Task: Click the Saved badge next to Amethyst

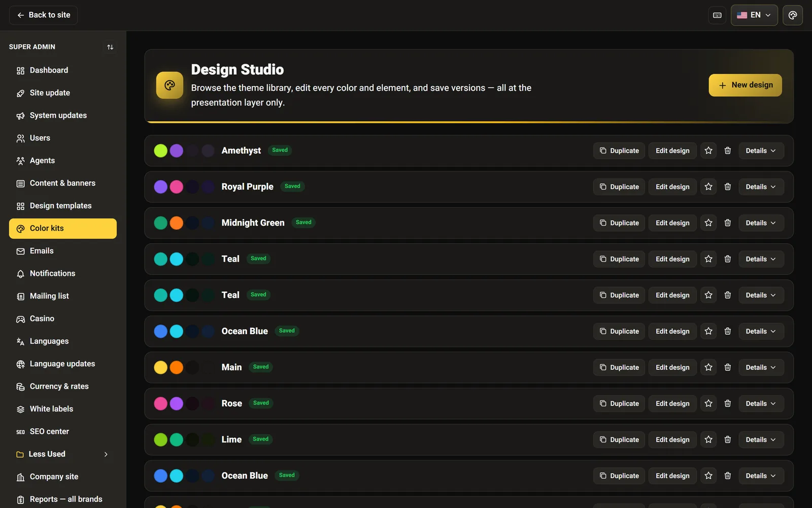Action: pyautogui.click(x=280, y=150)
